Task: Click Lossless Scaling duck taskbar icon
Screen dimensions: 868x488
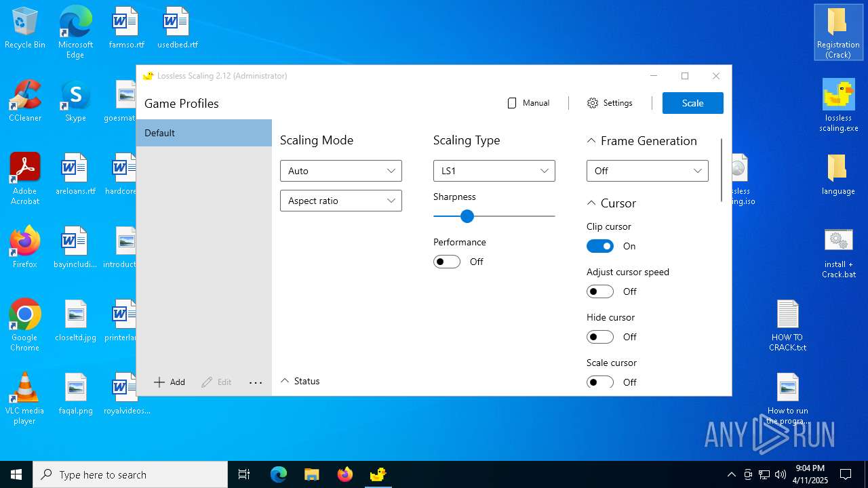Action: coord(378,474)
